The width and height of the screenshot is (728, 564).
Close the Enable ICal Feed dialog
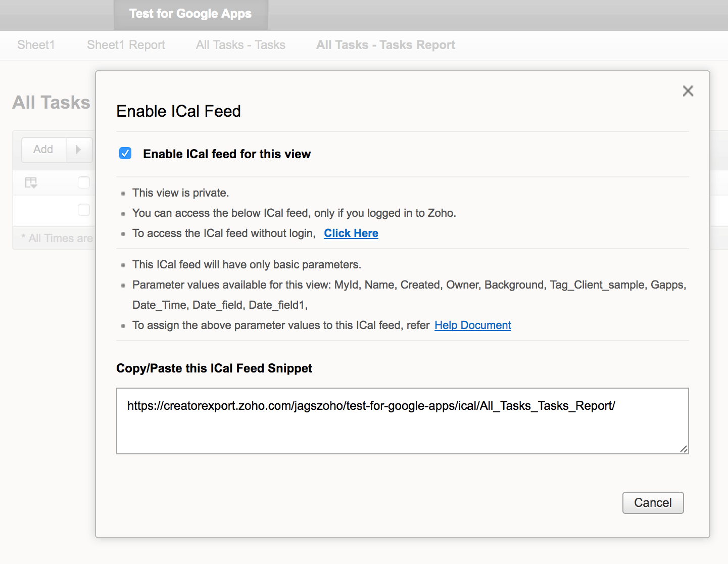(688, 91)
